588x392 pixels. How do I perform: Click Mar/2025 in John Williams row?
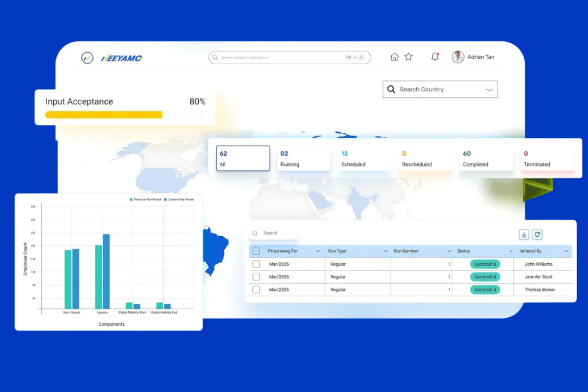click(279, 264)
